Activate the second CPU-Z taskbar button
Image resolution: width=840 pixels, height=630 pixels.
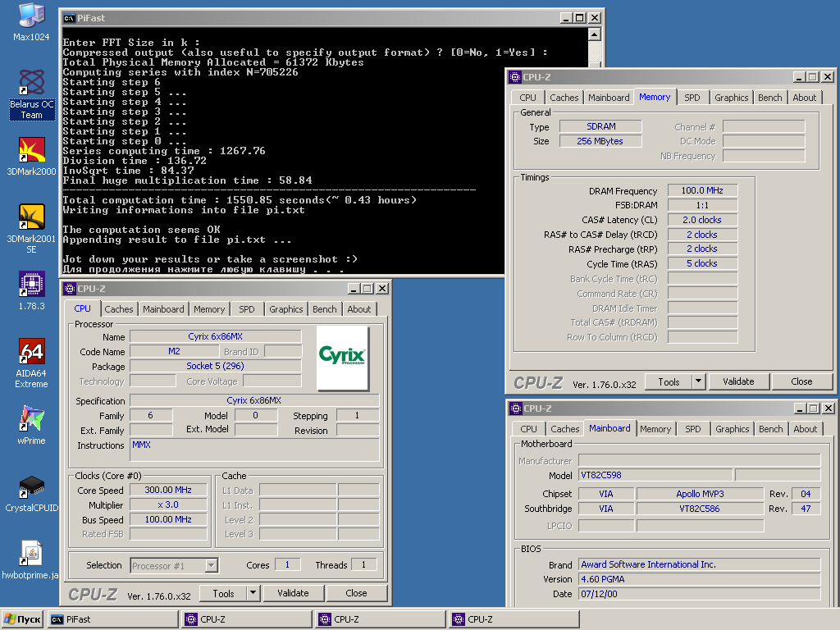(381, 619)
